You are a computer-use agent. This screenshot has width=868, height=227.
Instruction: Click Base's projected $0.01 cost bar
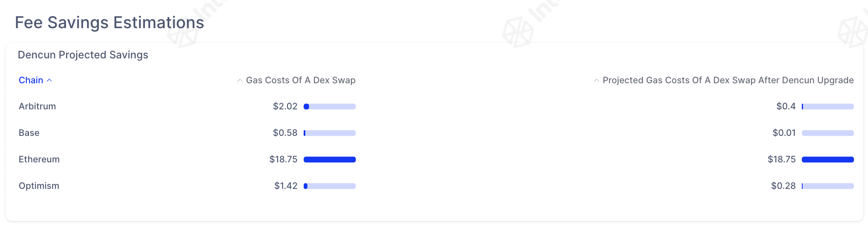828,133
